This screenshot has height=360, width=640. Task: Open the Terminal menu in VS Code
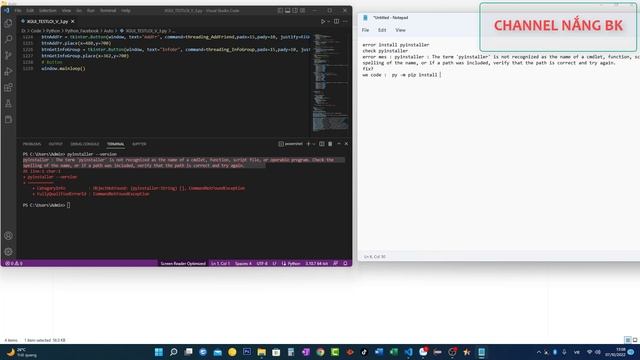[x=108, y=11]
